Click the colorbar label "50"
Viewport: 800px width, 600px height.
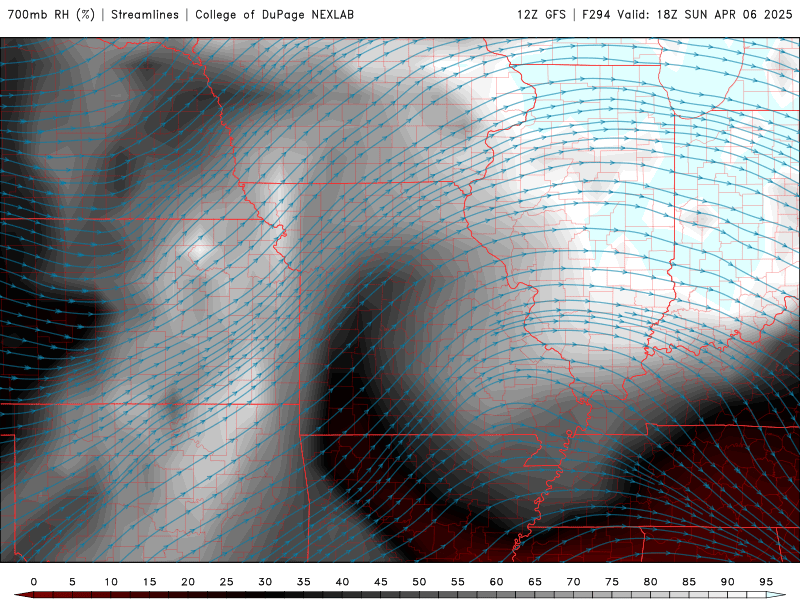point(419,582)
